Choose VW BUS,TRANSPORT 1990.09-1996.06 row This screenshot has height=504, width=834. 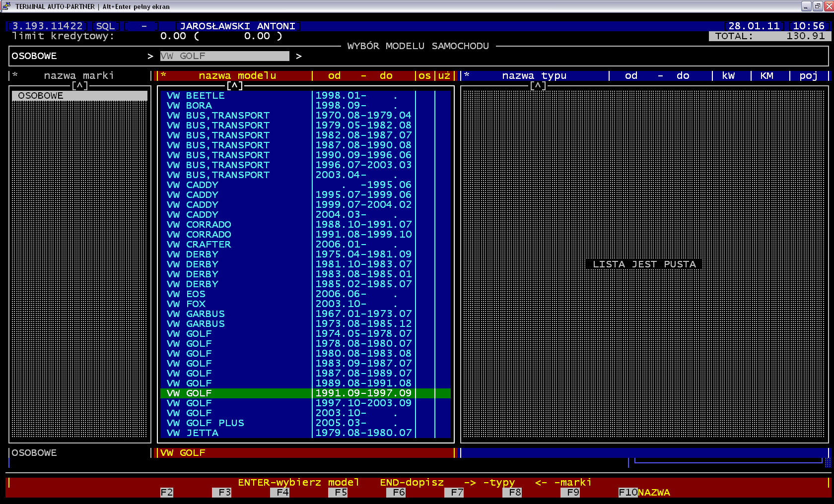[305, 155]
